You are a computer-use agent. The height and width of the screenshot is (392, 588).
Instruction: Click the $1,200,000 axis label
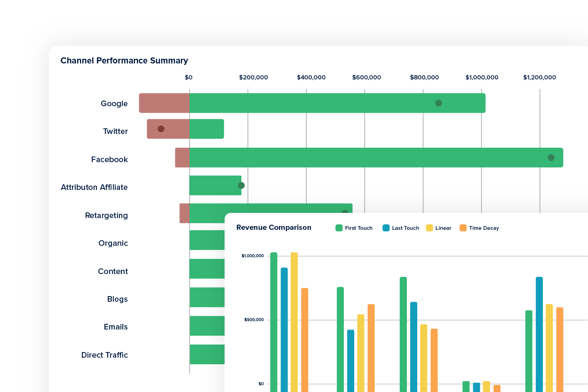540,78
